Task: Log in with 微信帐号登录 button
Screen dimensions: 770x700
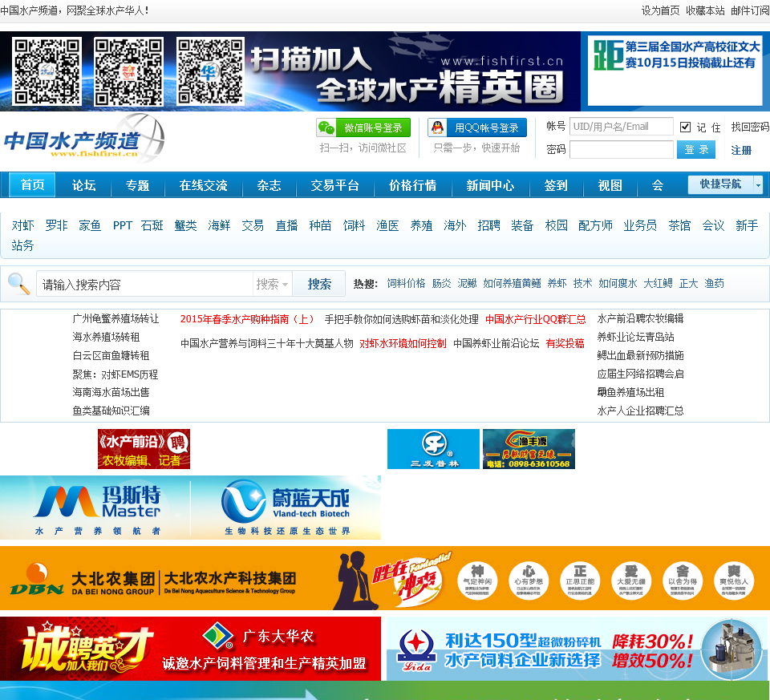Action: pos(363,127)
